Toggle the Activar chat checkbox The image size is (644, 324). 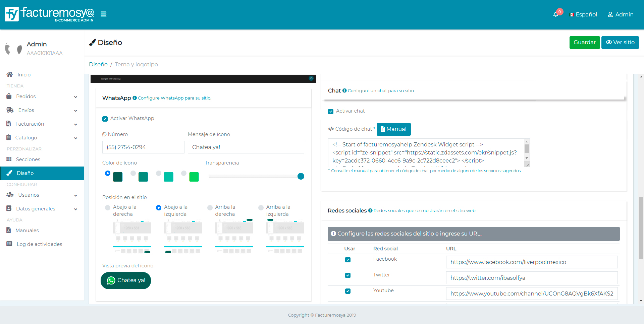tap(331, 111)
